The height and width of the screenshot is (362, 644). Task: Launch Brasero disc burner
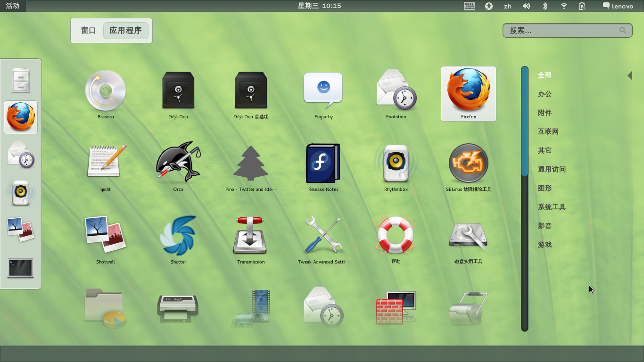(x=106, y=94)
